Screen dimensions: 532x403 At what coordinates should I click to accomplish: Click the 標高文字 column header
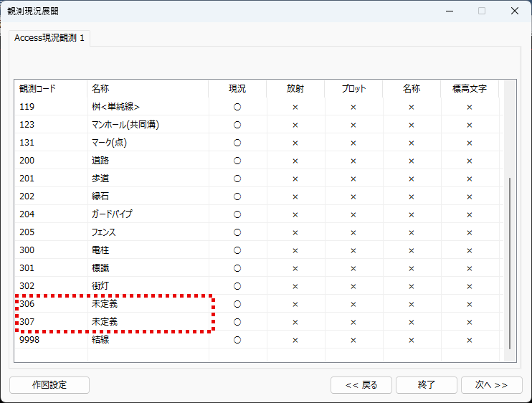pos(469,89)
